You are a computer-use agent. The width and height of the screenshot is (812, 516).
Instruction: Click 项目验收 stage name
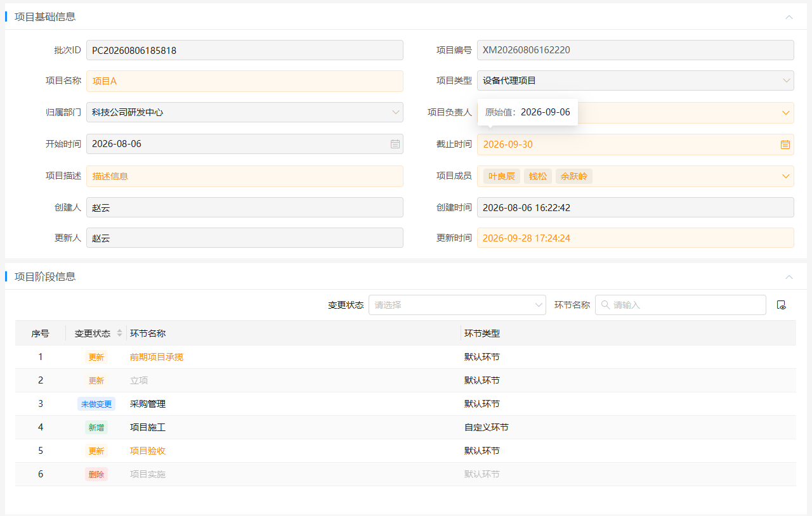tap(148, 451)
